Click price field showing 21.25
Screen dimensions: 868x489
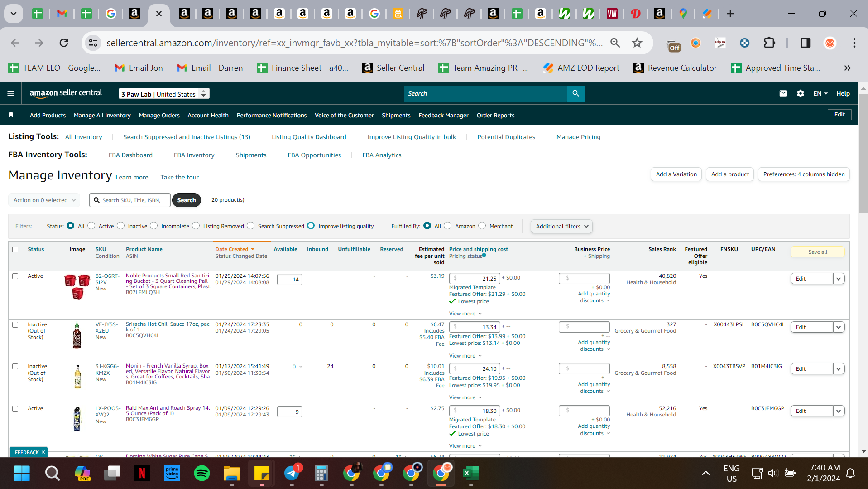coord(475,278)
